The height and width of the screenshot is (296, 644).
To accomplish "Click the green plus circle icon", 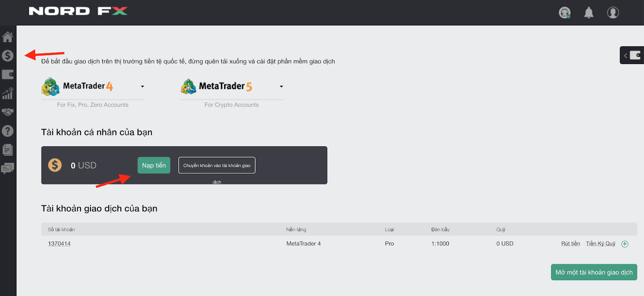I will (625, 244).
